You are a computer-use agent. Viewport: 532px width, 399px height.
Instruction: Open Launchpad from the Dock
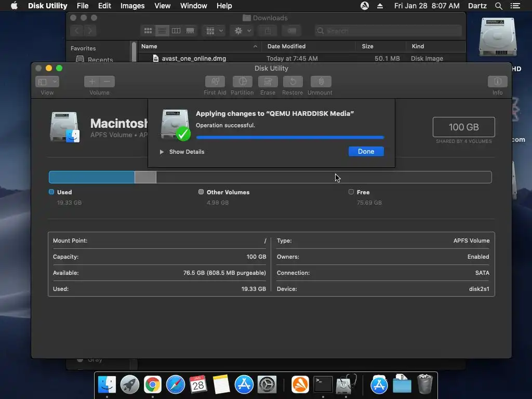(129, 384)
